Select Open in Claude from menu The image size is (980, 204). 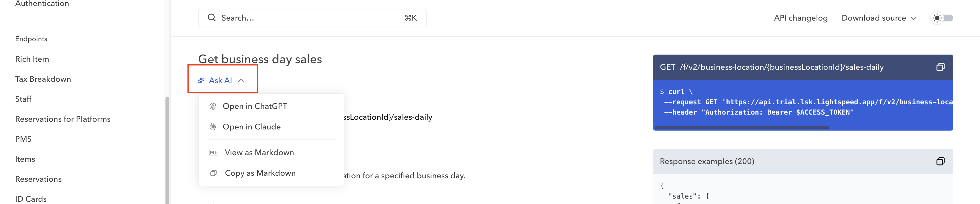pos(252,127)
